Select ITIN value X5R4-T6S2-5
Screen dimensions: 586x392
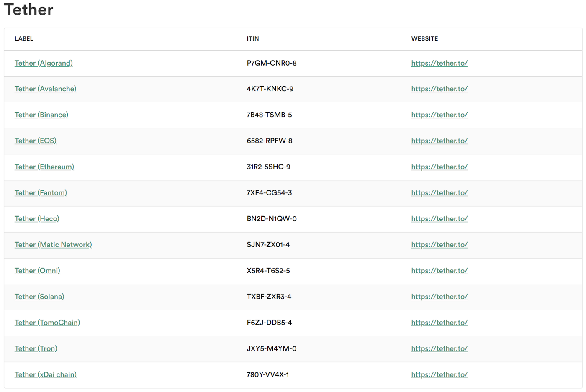click(x=268, y=271)
